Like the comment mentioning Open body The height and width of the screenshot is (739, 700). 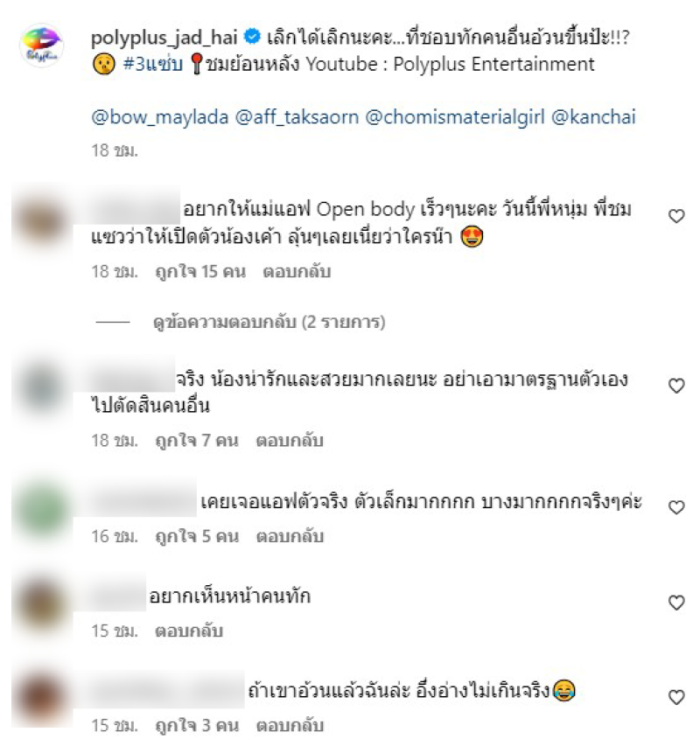point(676,216)
